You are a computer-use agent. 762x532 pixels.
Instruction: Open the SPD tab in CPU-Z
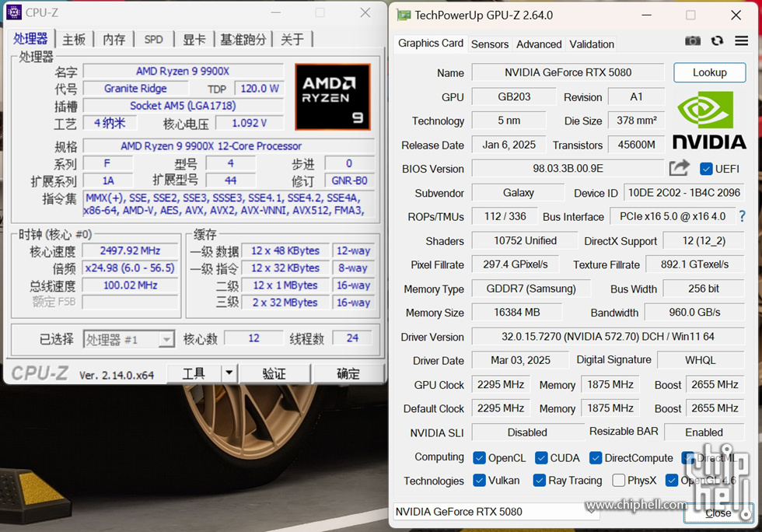click(154, 40)
